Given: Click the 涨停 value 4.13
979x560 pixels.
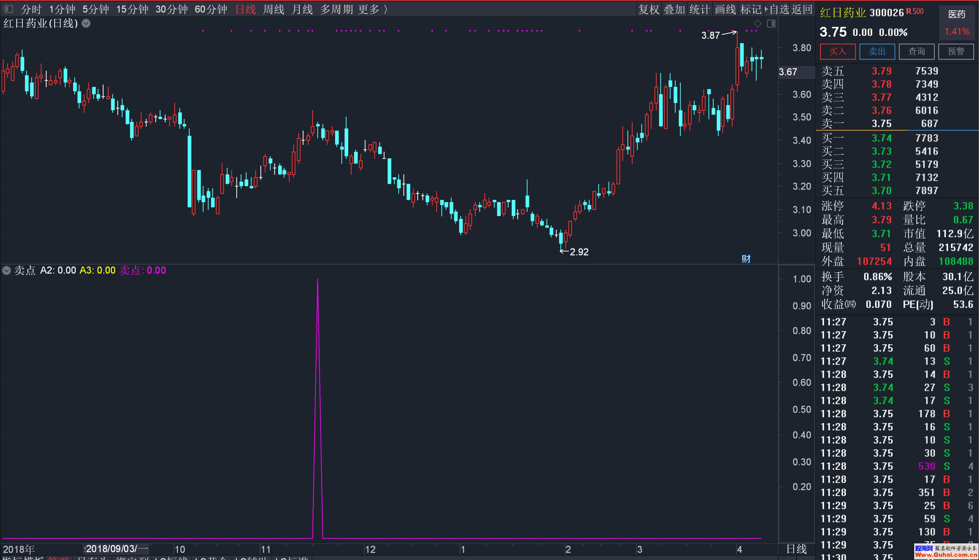Looking at the screenshot, I should tap(881, 206).
